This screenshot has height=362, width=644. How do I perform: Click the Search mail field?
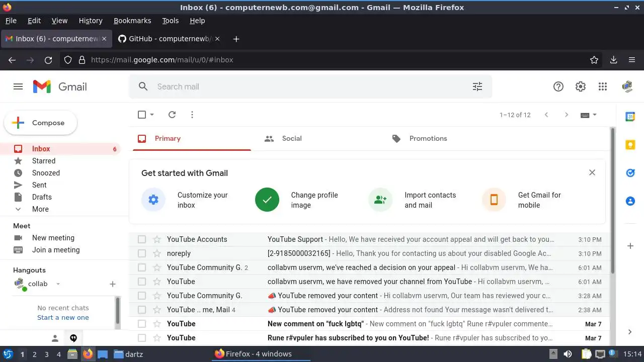(309, 86)
